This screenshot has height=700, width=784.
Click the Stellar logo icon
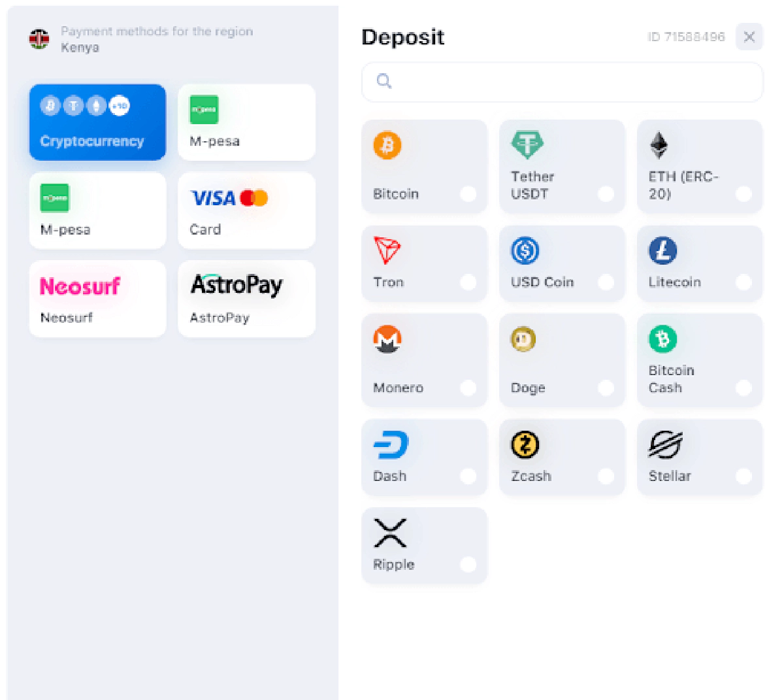(665, 445)
